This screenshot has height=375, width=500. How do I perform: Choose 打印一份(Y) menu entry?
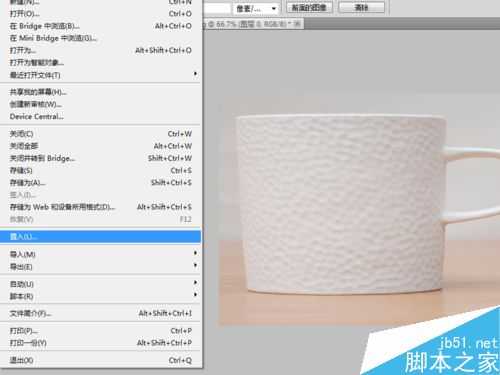[100, 343]
